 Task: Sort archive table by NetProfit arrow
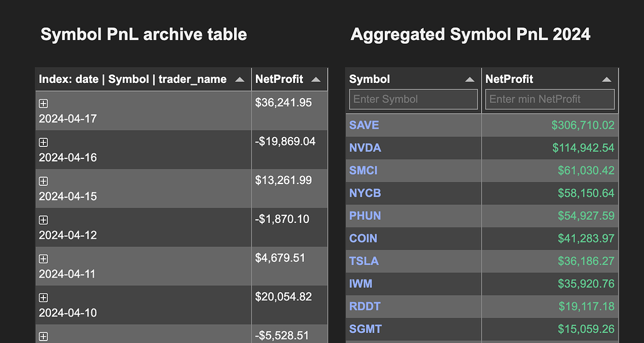tap(316, 80)
